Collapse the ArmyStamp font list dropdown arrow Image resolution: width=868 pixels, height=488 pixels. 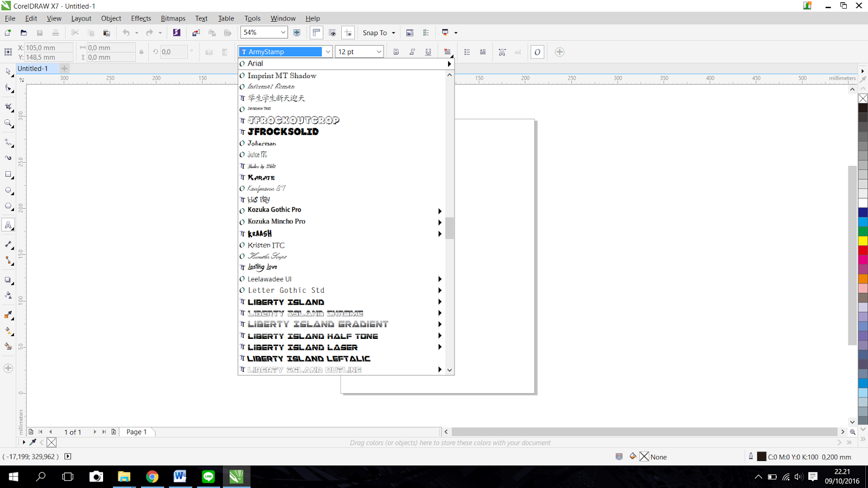[x=328, y=52]
